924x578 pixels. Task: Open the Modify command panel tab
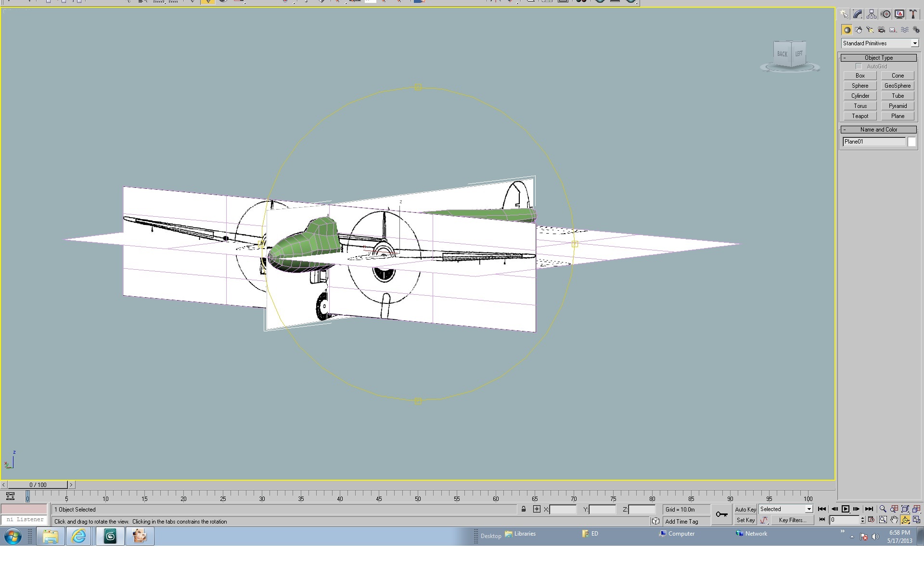[858, 14]
